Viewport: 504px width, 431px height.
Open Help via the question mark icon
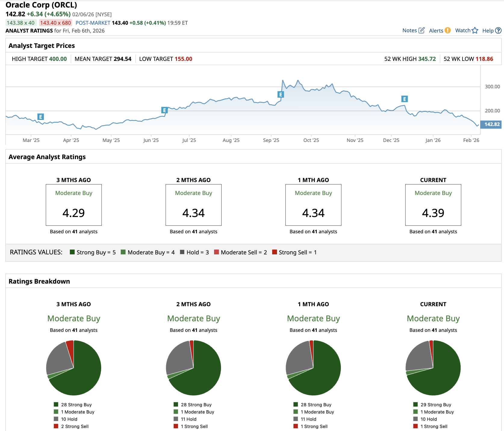tap(498, 30)
